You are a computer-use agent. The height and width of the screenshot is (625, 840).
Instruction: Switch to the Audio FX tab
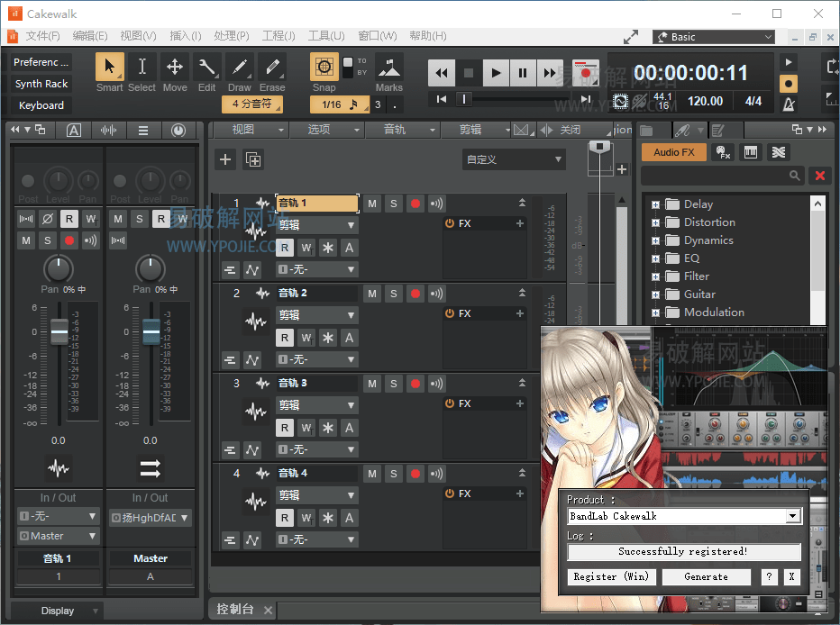tap(674, 152)
